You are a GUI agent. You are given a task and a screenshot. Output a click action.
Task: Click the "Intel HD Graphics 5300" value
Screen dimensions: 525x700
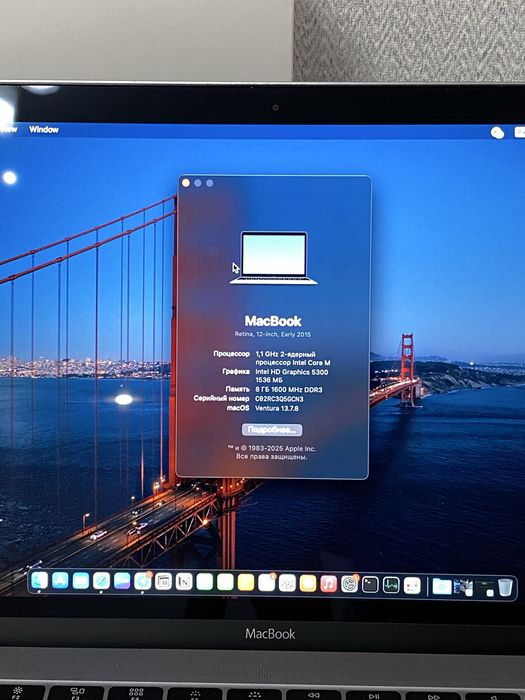point(292,372)
